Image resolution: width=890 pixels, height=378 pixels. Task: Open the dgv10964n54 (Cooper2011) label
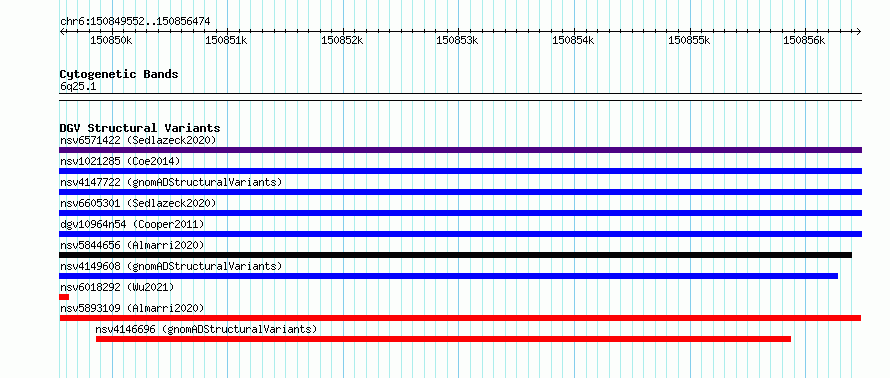tap(132, 224)
